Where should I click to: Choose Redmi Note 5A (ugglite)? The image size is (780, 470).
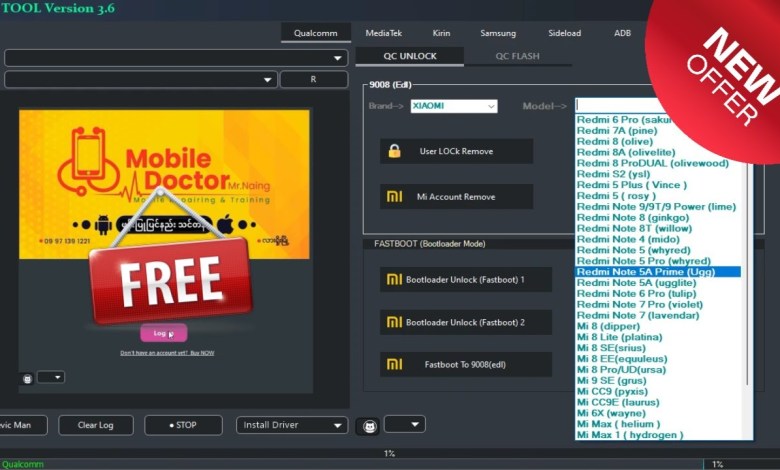point(636,283)
